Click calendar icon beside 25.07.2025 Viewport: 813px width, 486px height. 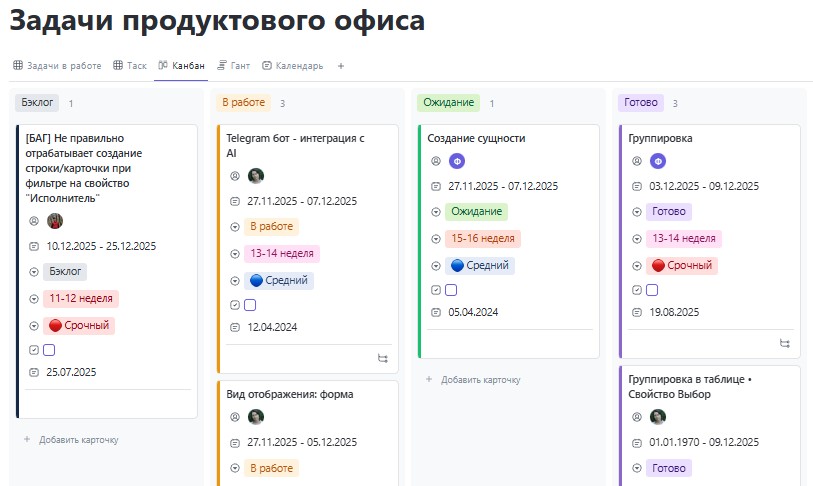pyautogui.click(x=34, y=372)
